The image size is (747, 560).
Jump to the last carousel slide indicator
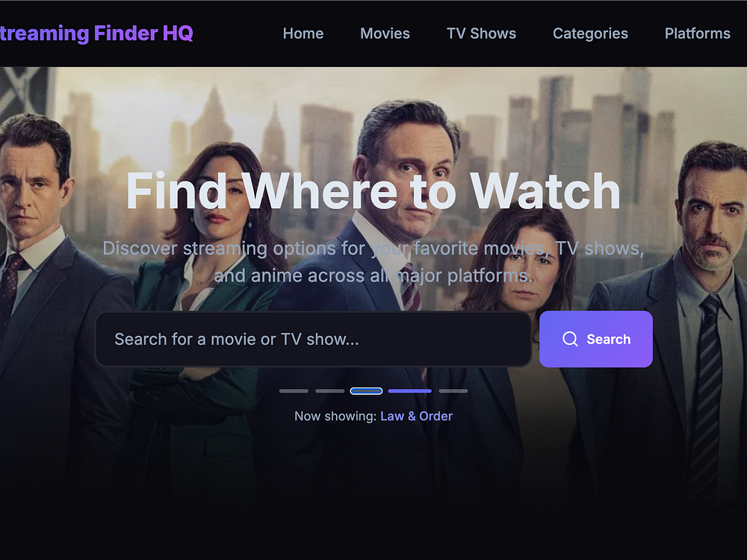(x=453, y=391)
